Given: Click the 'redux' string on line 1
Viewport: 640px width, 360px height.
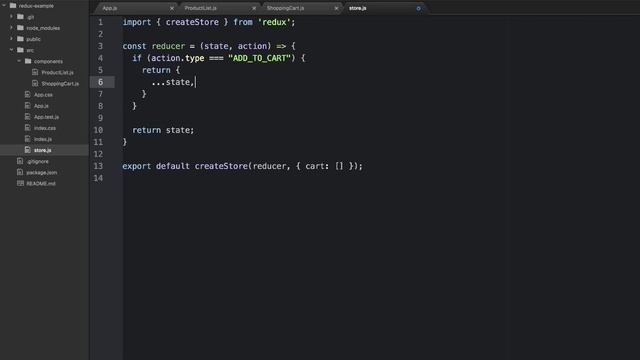Looking at the screenshot, I should 273,22.
